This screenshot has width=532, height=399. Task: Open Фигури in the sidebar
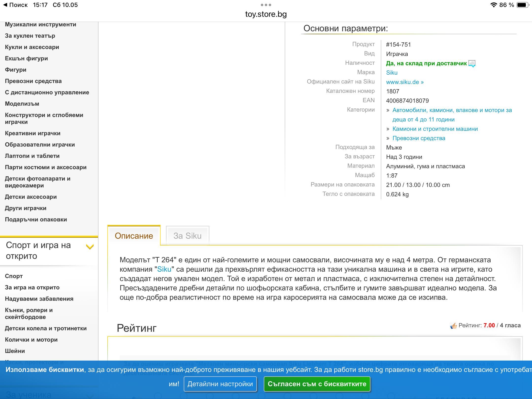pyautogui.click(x=16, y=70)
